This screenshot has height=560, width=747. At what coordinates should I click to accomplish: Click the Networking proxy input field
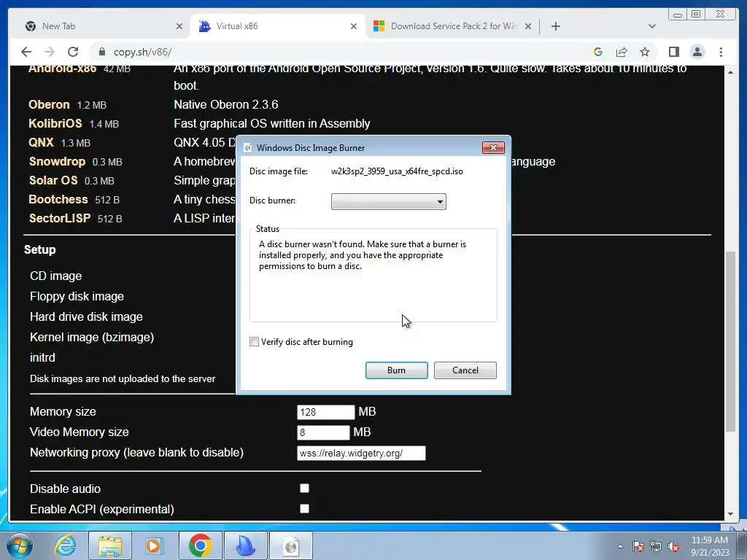click(x=361, y=453)
